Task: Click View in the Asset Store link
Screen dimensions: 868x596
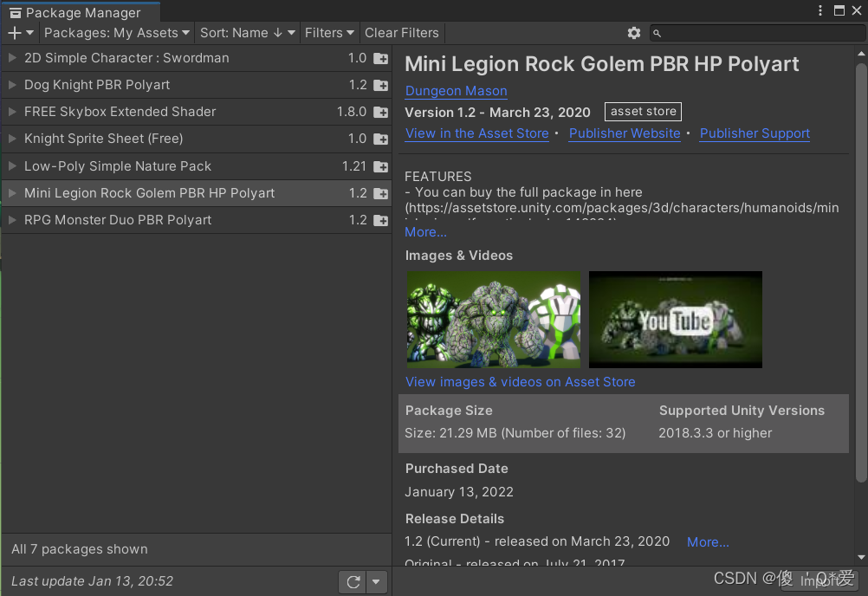Action: pos(477,133)
